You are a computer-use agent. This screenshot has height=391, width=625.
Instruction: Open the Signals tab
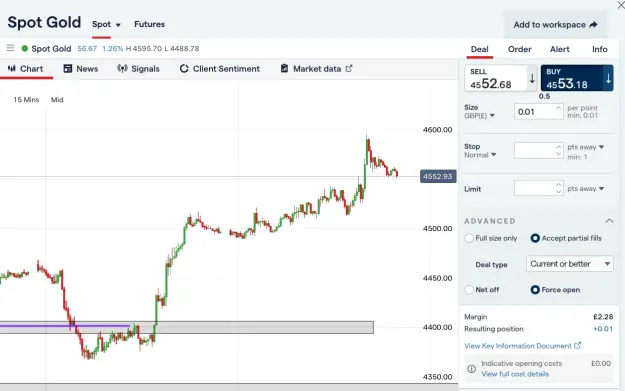138,69
